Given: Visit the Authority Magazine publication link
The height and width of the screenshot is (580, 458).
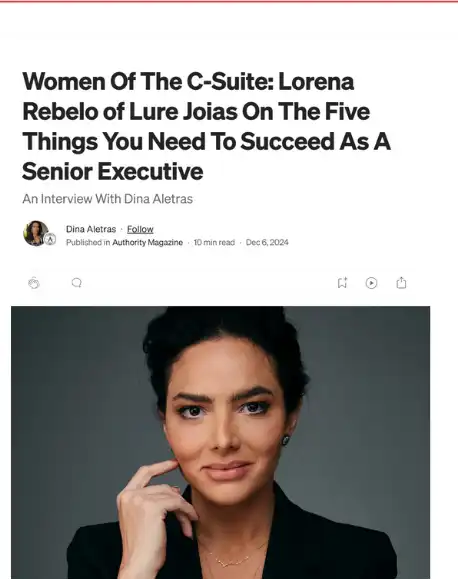Looking at the screenshot, I should 148,242.
